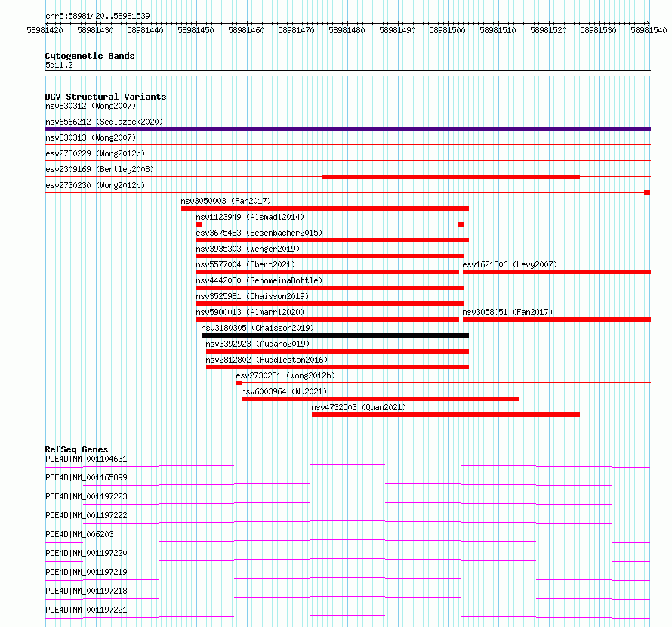Click the DGV Structural Variants track heading
The image size is (672, 627).
click(106, 97)
